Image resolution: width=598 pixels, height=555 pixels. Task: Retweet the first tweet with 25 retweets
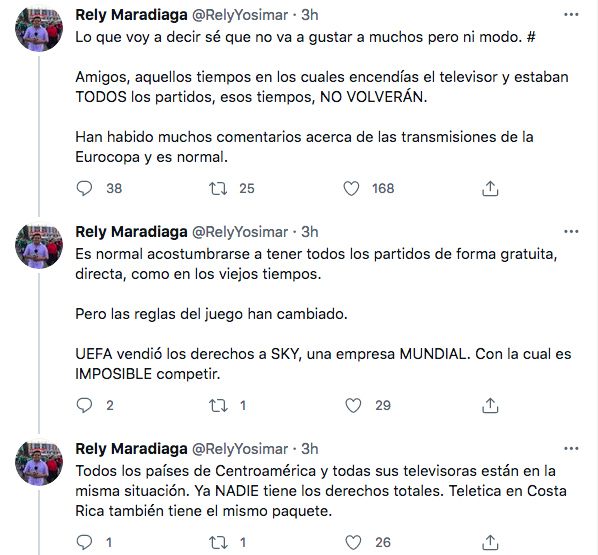[x=218, y=188]
